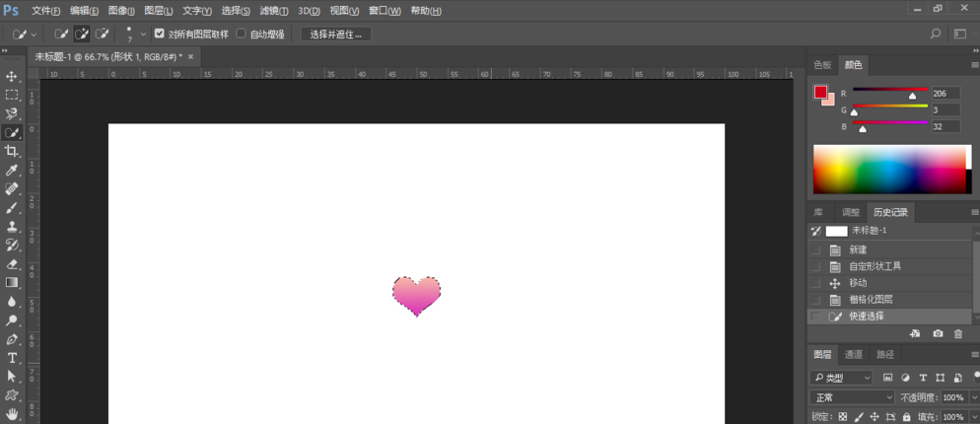Select the Lasso tool
Viewport: 980px width, 424px height.
11,113
